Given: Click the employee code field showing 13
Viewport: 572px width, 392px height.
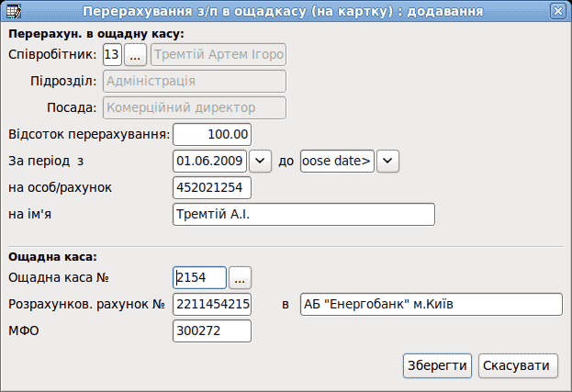Looking at the screenshot, I should point(112,55).
